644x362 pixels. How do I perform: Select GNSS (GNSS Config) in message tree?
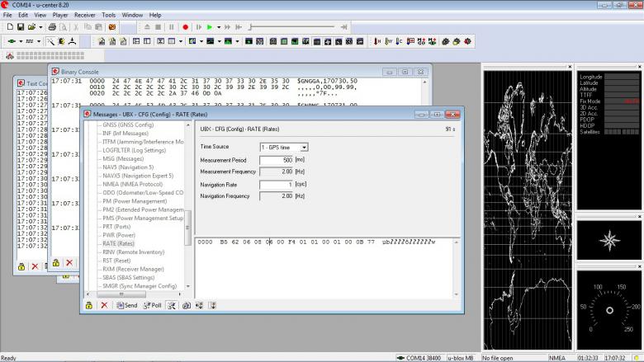(x=128, y=125)
